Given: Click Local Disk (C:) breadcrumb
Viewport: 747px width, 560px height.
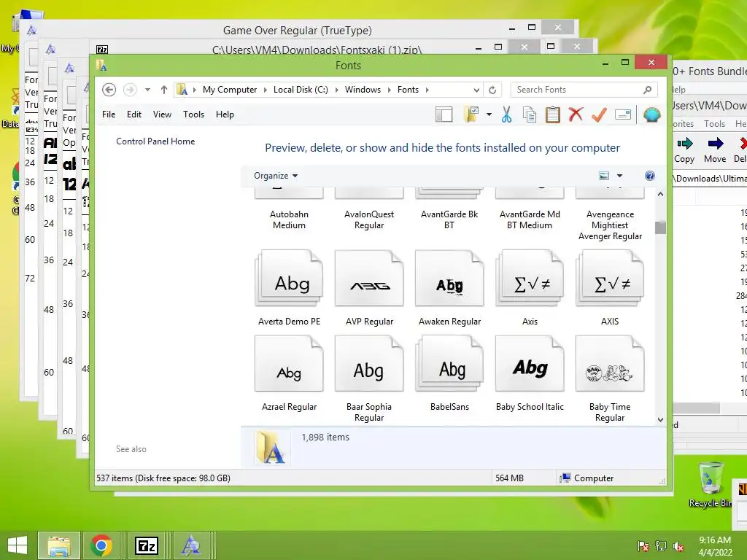Looking at the screenshot, I should [301, 90].
